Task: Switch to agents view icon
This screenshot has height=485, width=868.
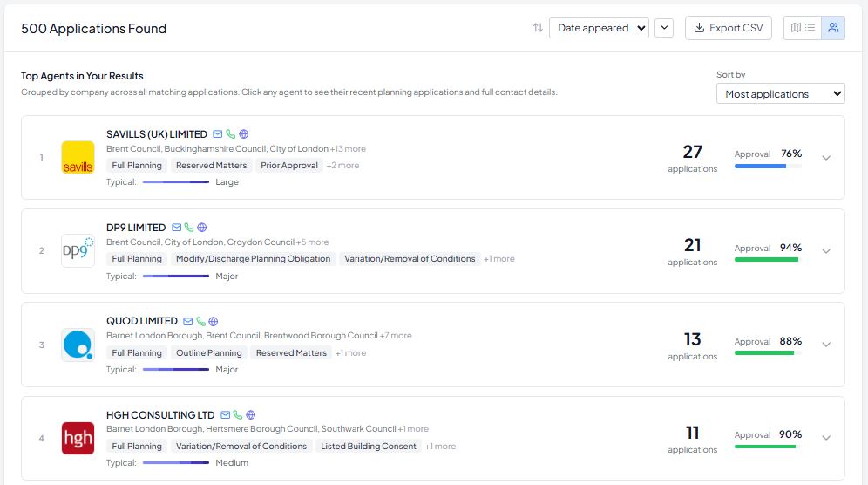Action: (833, 28)
